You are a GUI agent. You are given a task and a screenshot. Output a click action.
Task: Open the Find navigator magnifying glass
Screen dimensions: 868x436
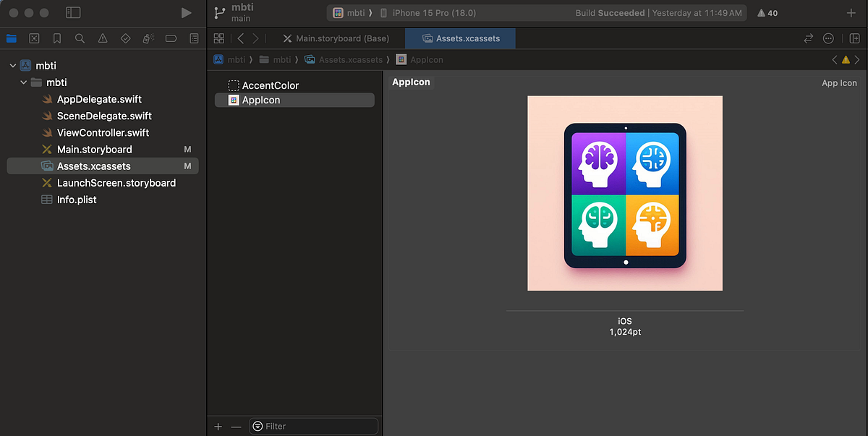pos(80,39)
